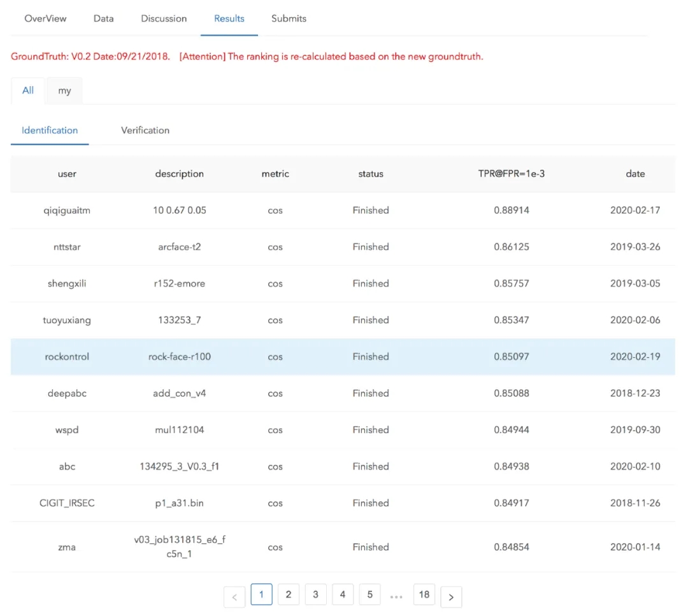
Task: Click the TPR@FPR=1e-3 column header
Action: coord(512,173)
